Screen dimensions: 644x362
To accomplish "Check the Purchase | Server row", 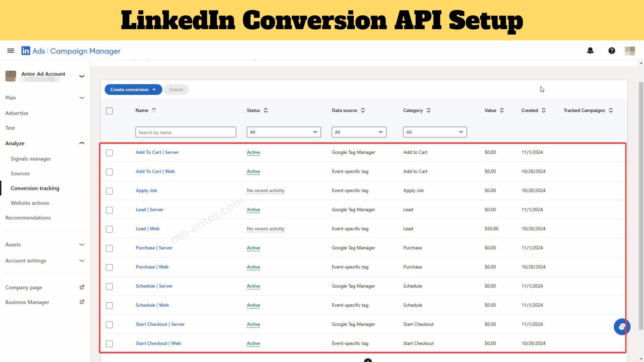I will click(x=109, y=248).
